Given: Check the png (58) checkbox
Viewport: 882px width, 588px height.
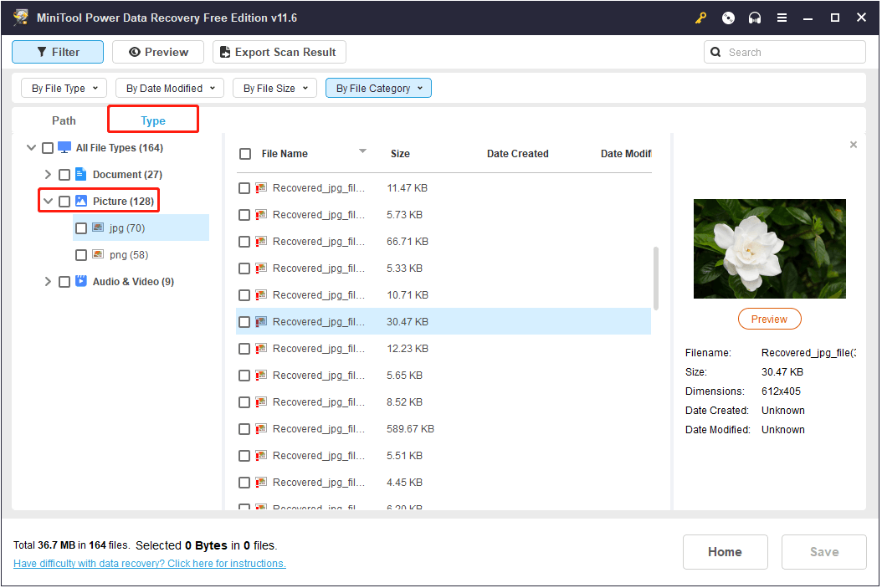Looking at the screenshot, I should click(x=81, y=255).
